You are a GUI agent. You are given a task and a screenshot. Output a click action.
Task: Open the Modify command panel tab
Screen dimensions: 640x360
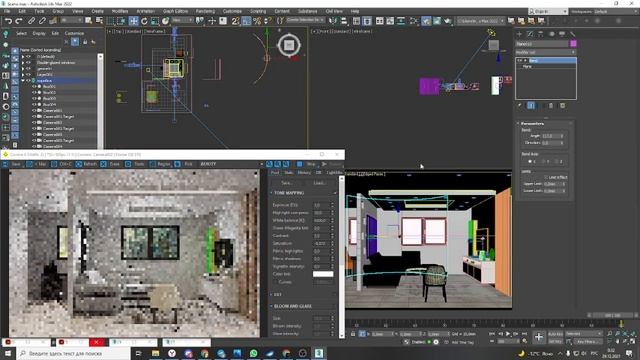pyautogui.click(x=530, y=34)
